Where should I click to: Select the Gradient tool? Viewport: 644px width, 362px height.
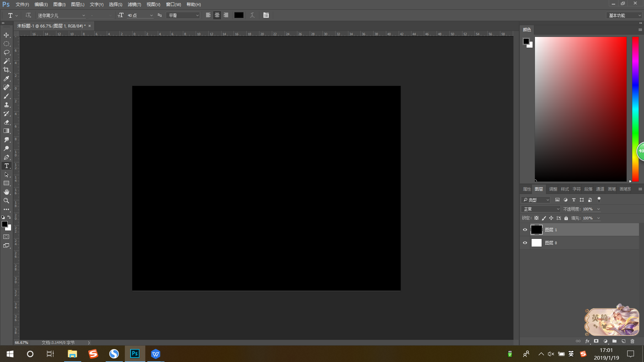[x=6, y=131]
